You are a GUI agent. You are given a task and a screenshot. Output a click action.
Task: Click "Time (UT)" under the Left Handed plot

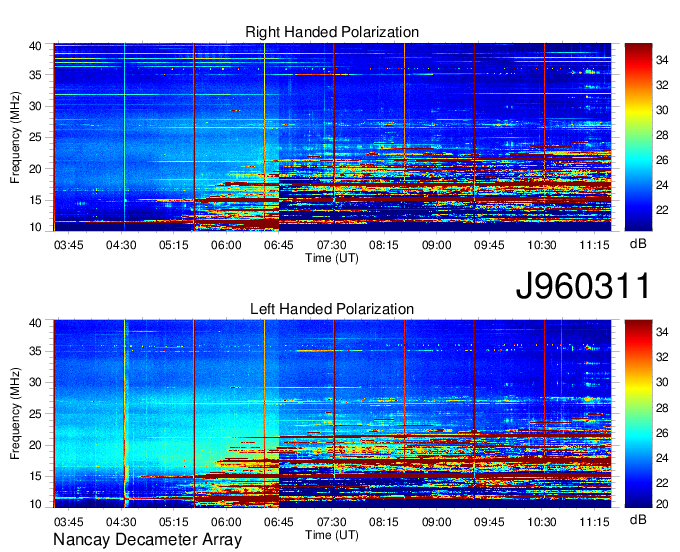[332, 535]
